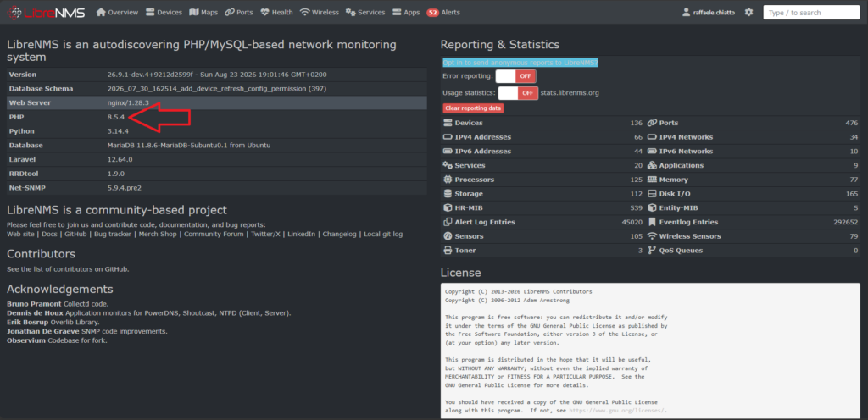Open the Ports menu

tap(238, 12)
